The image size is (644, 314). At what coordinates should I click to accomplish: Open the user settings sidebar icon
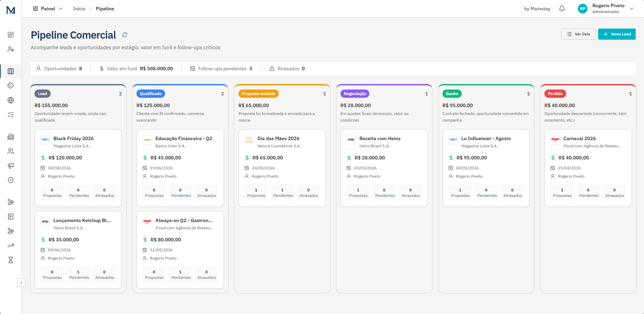(x=11, y=49)
